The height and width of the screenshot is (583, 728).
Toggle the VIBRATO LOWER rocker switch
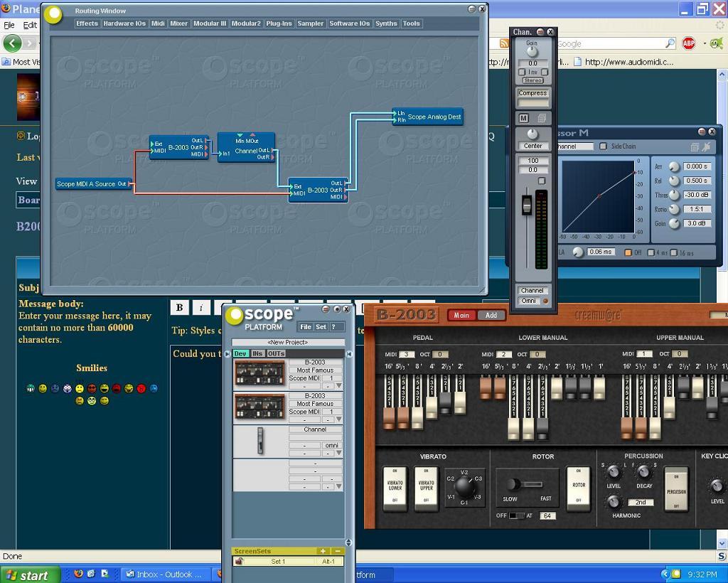395,488
